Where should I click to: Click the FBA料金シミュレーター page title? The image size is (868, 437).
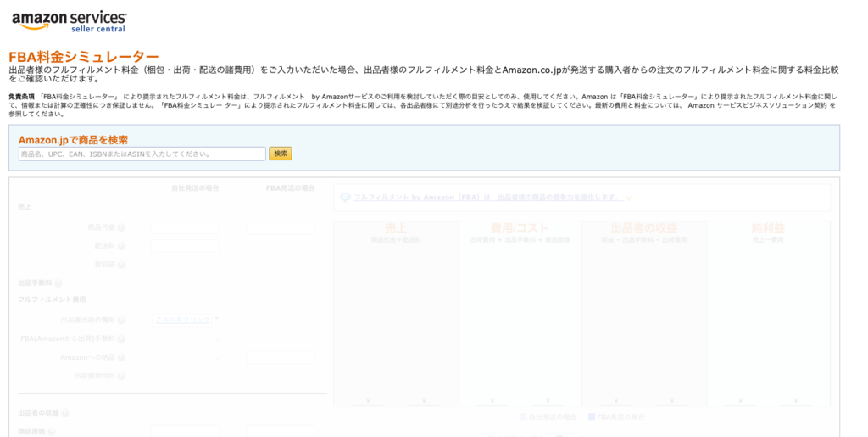[x=84, y=57]
